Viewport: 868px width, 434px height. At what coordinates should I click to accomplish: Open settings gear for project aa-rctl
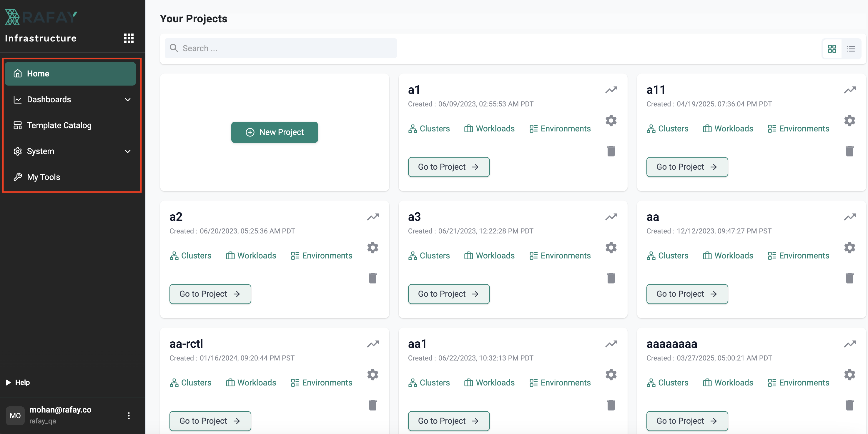[373, 374]
